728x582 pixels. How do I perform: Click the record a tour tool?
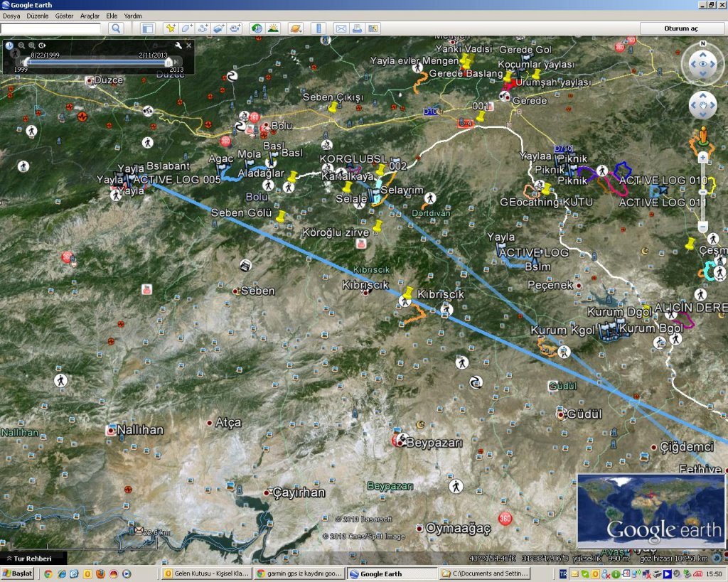(x=235, y=28)
